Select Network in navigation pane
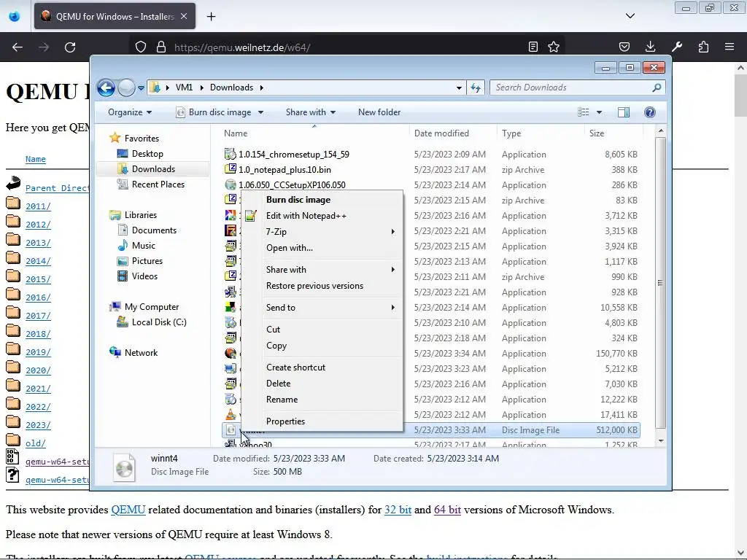Screen dimensions: 747x560 141,353
